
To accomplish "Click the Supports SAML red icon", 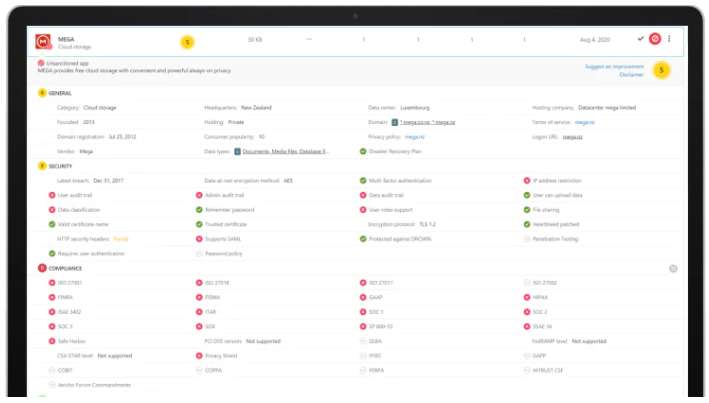I will point(199,239).
